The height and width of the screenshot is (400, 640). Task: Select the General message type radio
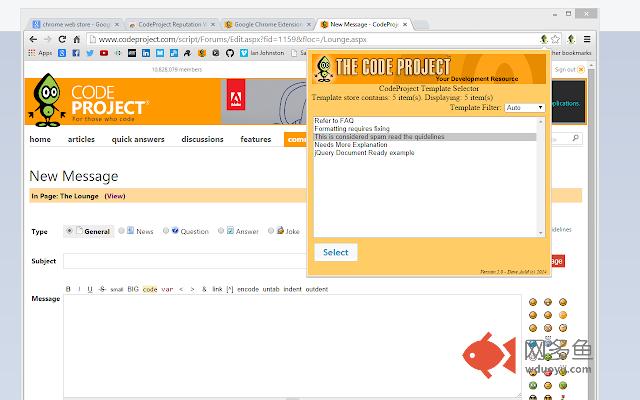69,231
